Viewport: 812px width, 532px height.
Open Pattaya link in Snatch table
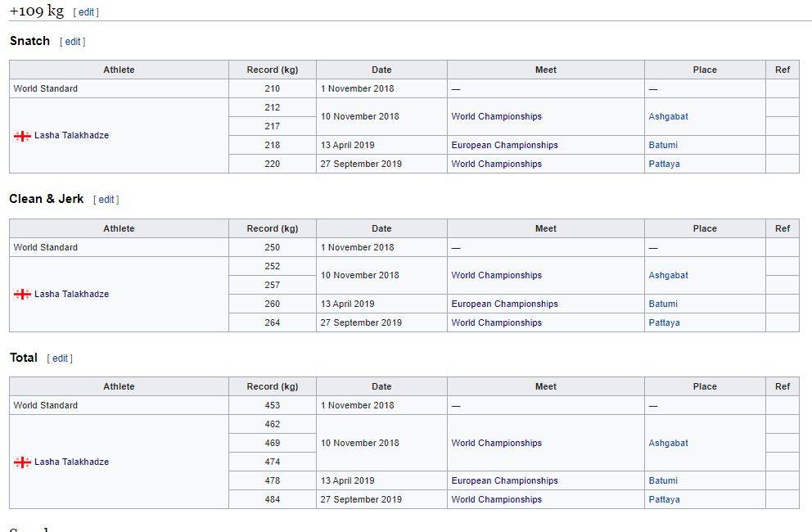point(664,164)
